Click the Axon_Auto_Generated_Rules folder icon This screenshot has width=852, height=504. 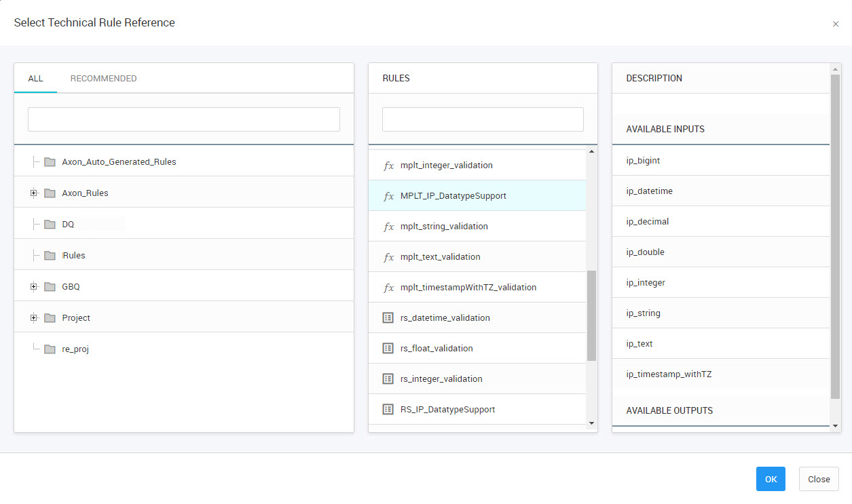click(x=50, y=162)
